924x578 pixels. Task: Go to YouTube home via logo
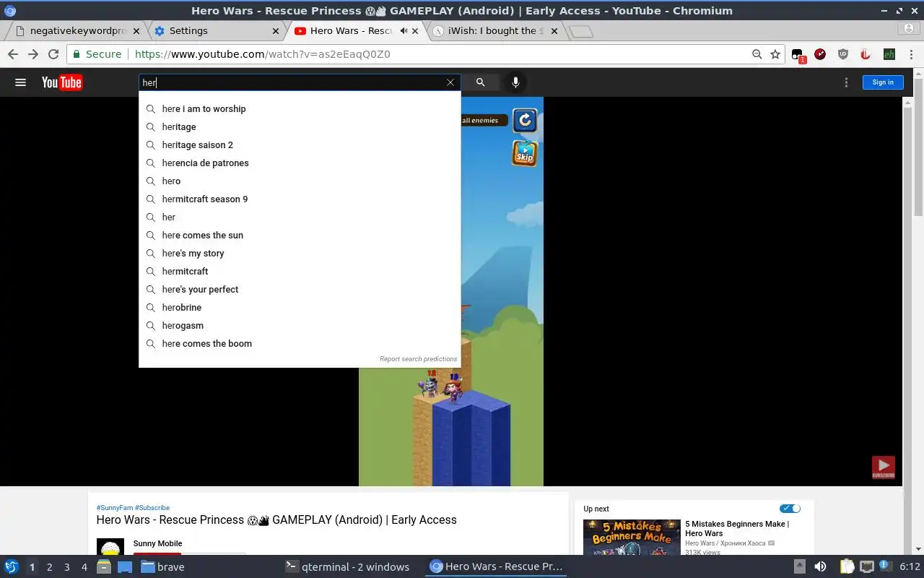click(x=61, y=82)
